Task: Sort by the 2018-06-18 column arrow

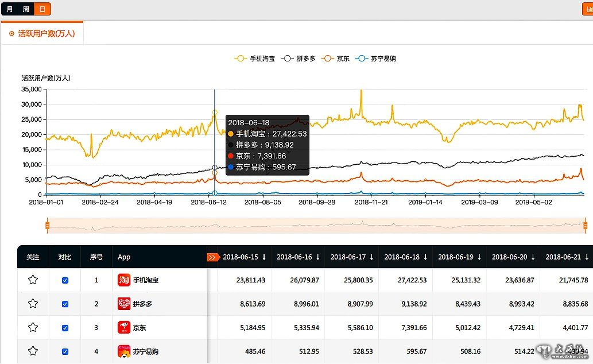Action: tap(425, 257)
